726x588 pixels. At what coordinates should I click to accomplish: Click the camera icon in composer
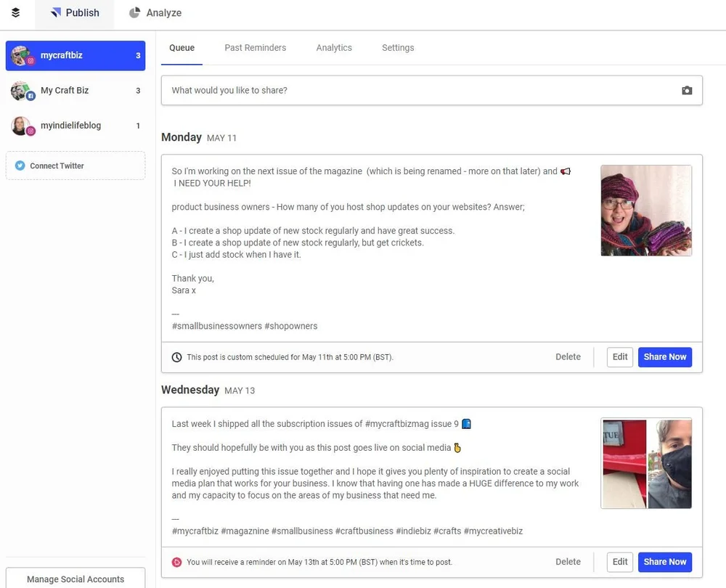click(x=687, y=90)
